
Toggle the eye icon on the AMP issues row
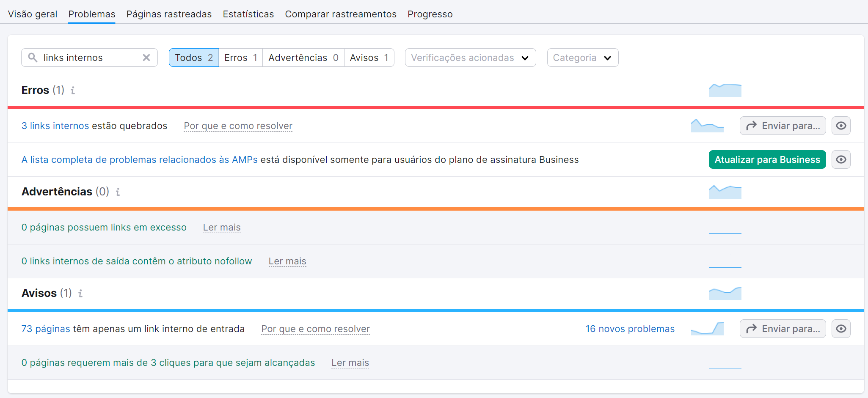click(x=841, y=159)
